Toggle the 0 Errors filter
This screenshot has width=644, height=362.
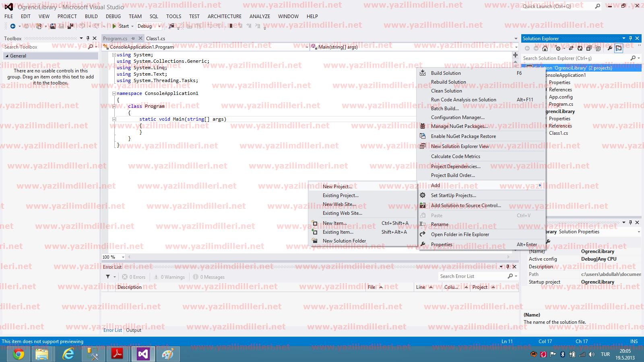(x=134, y=277)
